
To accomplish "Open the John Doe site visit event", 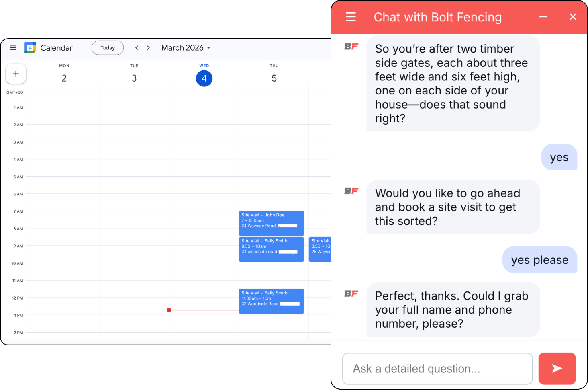I will 271,223.
